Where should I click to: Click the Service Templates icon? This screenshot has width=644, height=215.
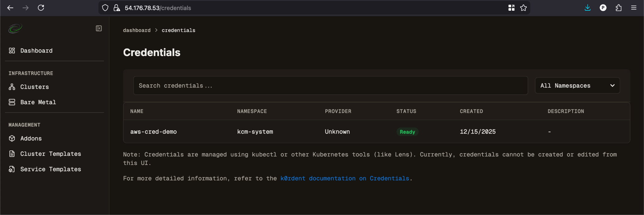[x=12, y=169]
